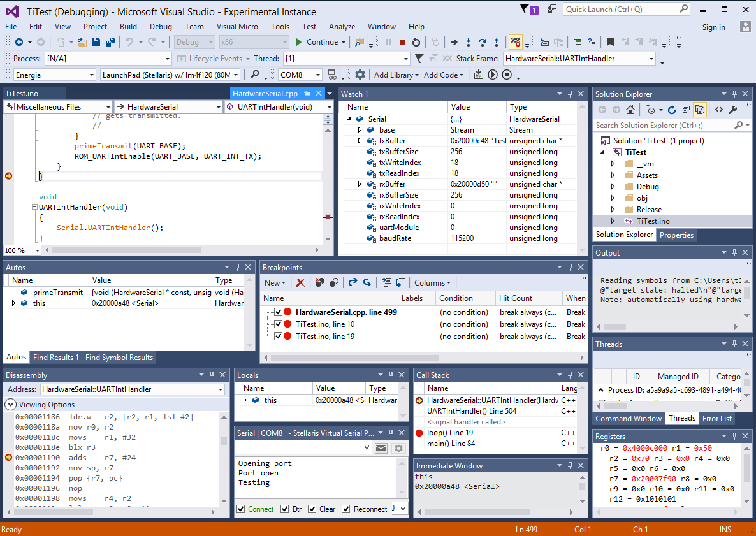Image resolution: width=756 pixels, height=536 pixels.
Task: Toggle the Reconnect checkbox
Action: pos(345,509)
